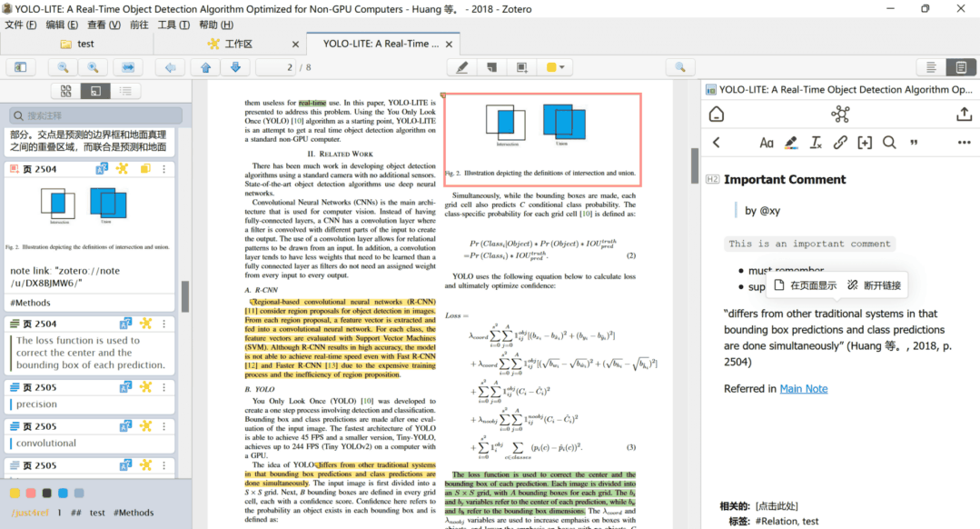Open options menu for image annotation 2504
This screenshot has height=529, width=980.
(x=164, y=169)
